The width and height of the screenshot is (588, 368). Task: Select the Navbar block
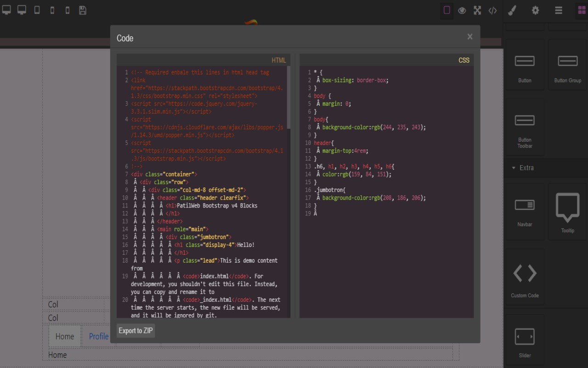525,212
